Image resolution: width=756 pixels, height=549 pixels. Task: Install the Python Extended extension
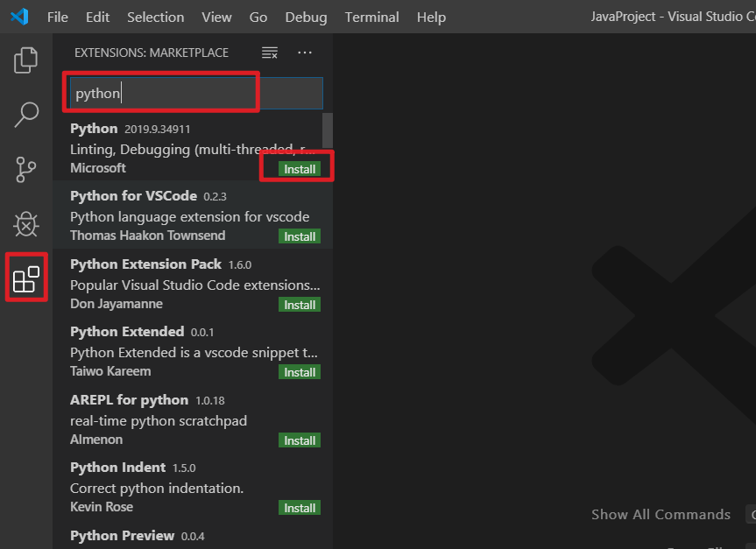[300, 372]
